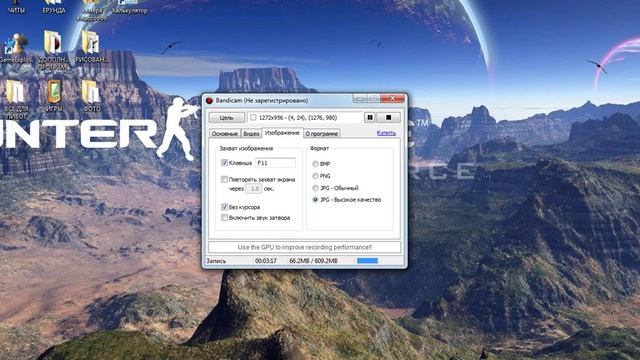The height and width of the screenshot is (360, 640).
Task: Switch to the Основные tab
Action: pyautogui.click(x=224, y=133)
